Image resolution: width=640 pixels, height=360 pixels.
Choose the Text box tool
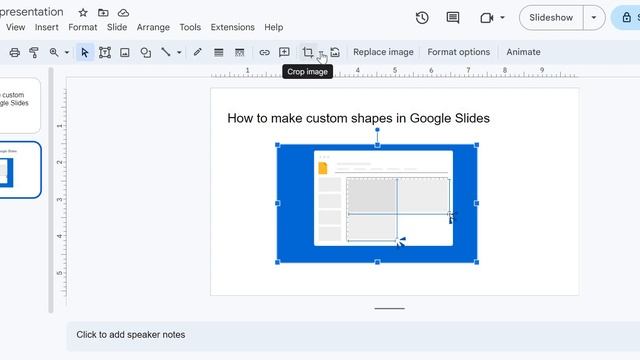pyautogui.click(x=105, y=52)
